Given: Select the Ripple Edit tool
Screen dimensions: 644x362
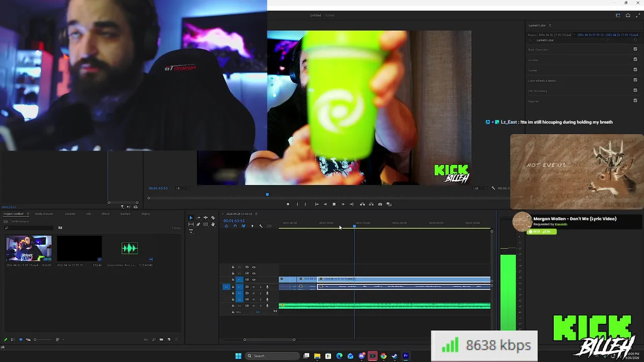Looking at the screenshot, I should (205, 218).
